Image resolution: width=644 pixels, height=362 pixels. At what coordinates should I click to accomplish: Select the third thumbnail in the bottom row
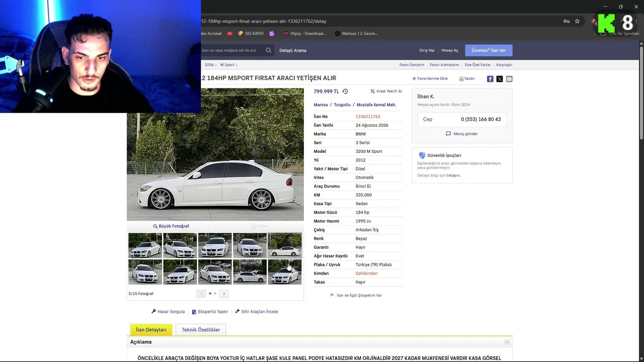pos(215,272)
